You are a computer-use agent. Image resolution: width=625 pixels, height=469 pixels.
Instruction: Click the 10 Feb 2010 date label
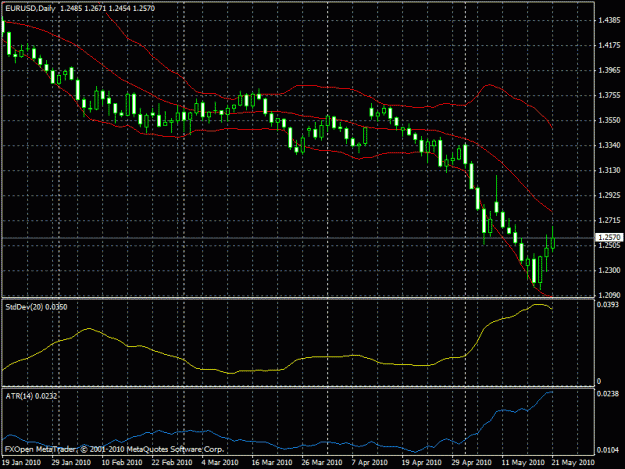click(x=122, y=463)
